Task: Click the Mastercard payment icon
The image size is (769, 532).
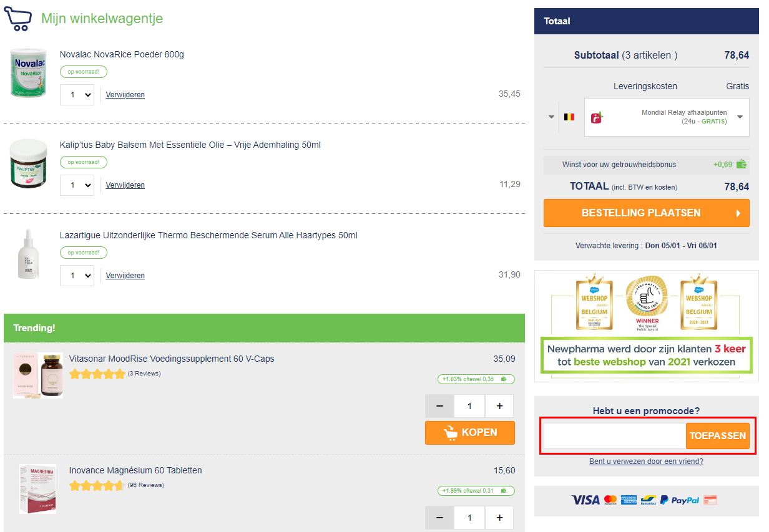Action: 610,500
